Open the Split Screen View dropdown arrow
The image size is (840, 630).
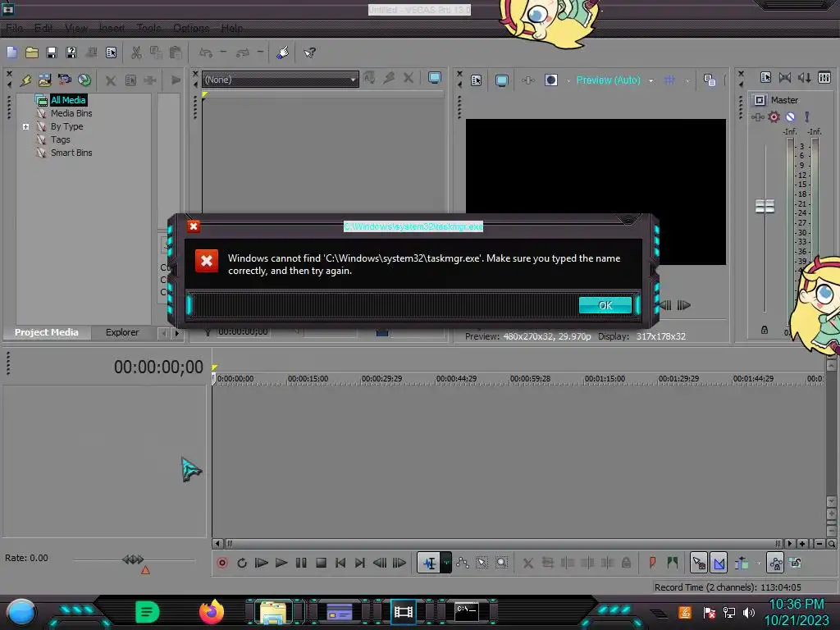[568, 81]
